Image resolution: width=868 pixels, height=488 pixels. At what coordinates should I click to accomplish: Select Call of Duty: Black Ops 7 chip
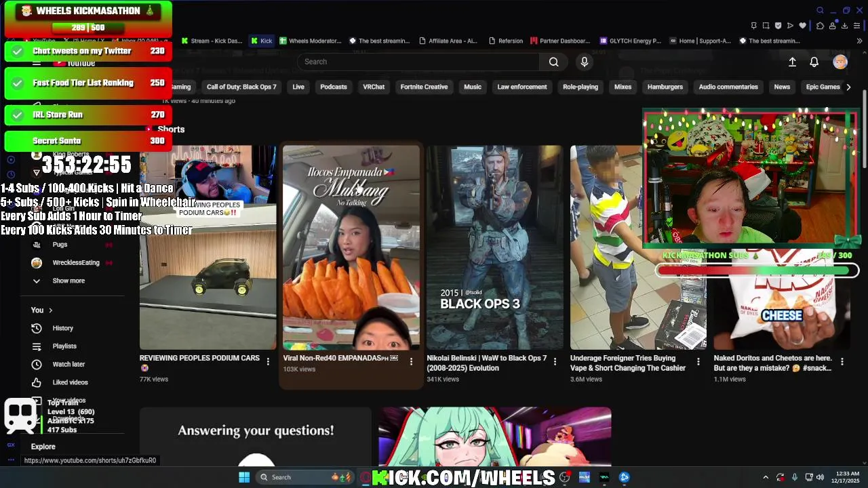[241, 87]
